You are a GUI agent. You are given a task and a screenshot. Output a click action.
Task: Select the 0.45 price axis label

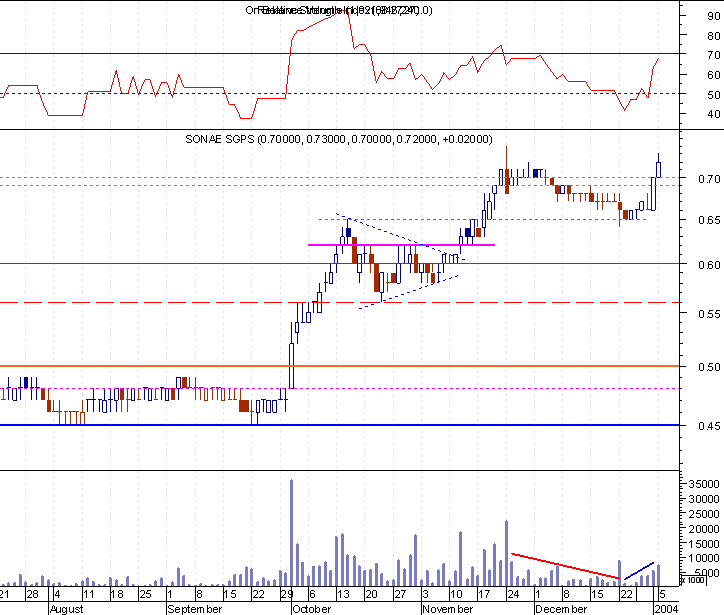pyautogui.click(x=709, y=426)
